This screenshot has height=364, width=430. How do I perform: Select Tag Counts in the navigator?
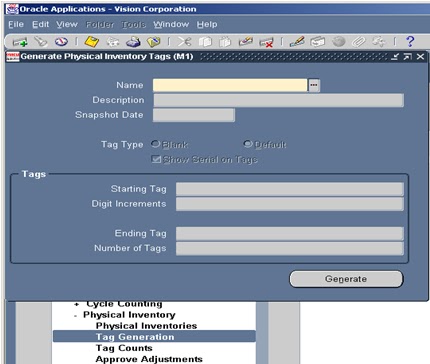(x=124, y=348)
